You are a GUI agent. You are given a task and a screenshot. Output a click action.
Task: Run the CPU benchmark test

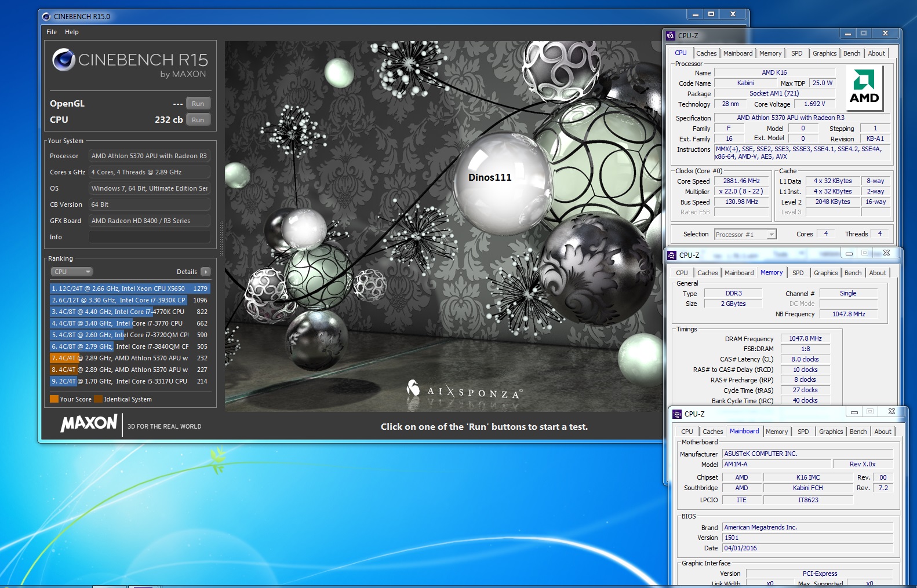(198, 120)
